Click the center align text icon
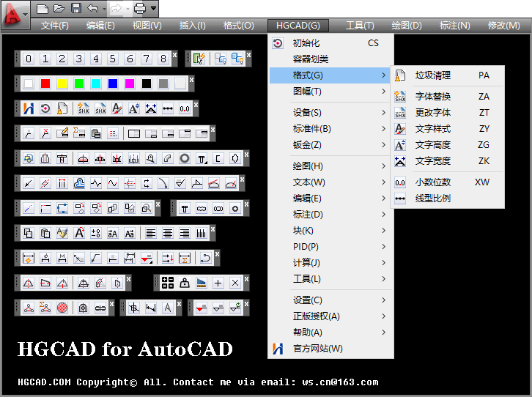532x397 pixels. [168, 233]
